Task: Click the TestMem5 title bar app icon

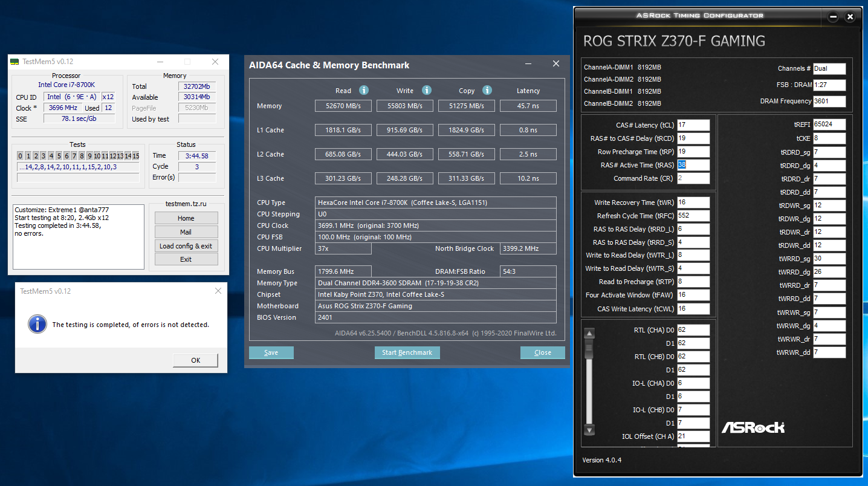Action: 16,62
